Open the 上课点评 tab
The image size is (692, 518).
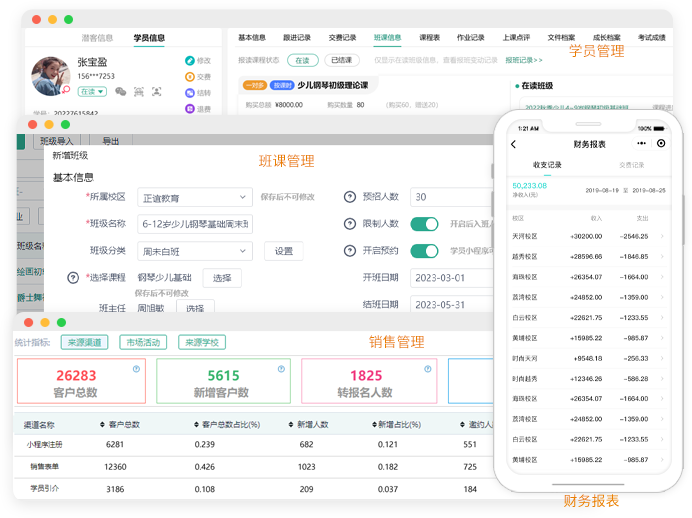coord(516,38)
